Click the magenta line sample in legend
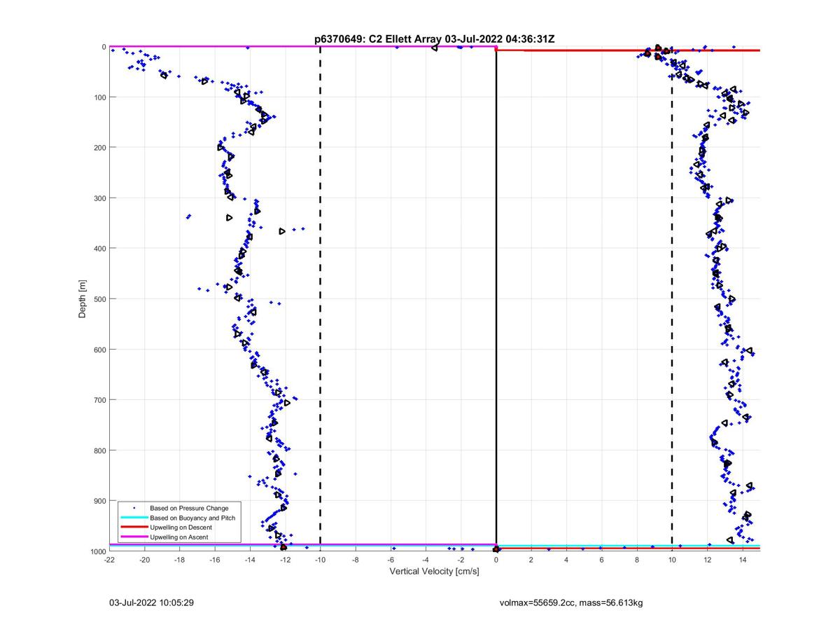840x620 pixels. (x=134, y=537)
